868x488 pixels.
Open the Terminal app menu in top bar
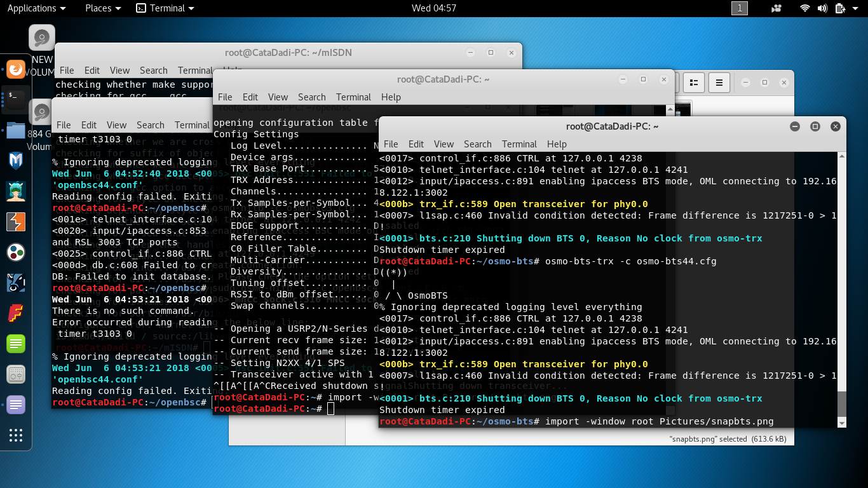coord(165,8)
